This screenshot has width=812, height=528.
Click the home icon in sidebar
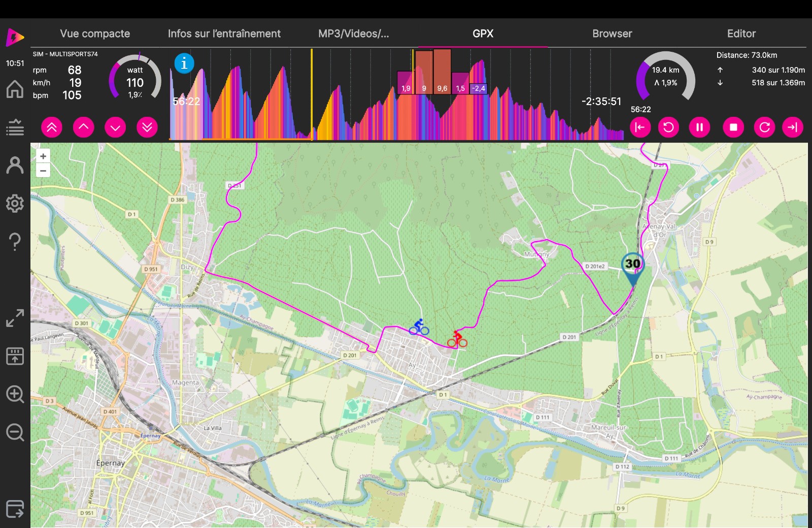click(x=15, y=89)
